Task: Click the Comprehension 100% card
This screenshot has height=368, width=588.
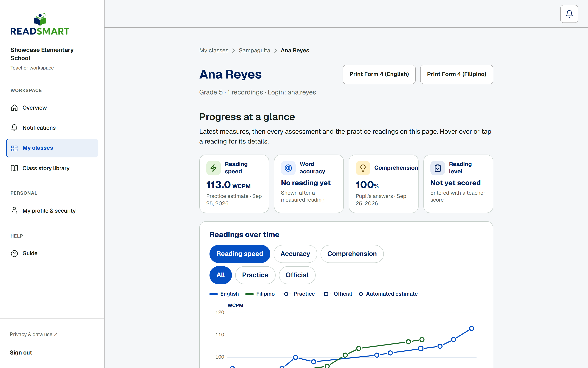Action: pyautogui.click(x=383, y=184)
